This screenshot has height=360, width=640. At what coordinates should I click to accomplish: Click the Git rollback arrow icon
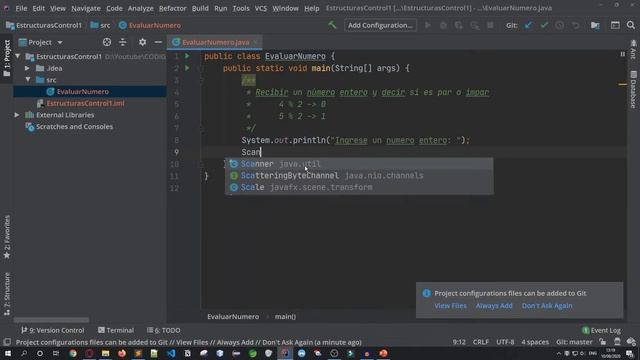click(x=576, y=25)
